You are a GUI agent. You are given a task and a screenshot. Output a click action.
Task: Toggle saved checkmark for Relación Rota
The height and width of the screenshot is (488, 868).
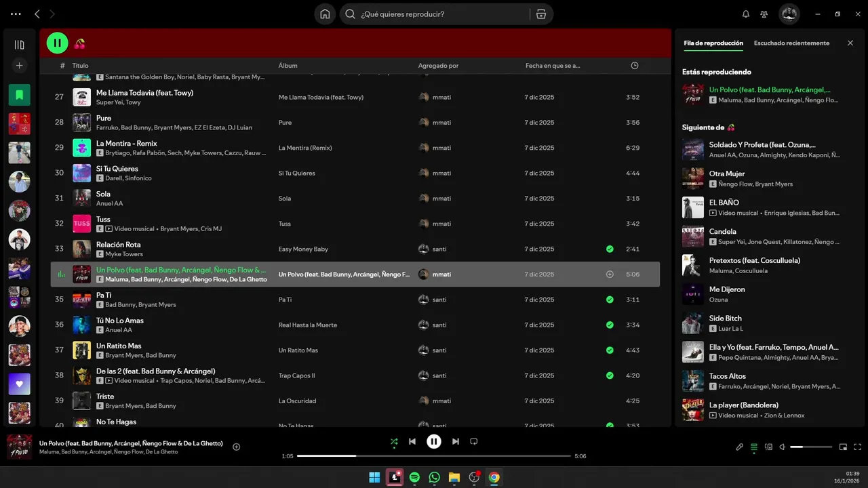click(x=610, y=249)
